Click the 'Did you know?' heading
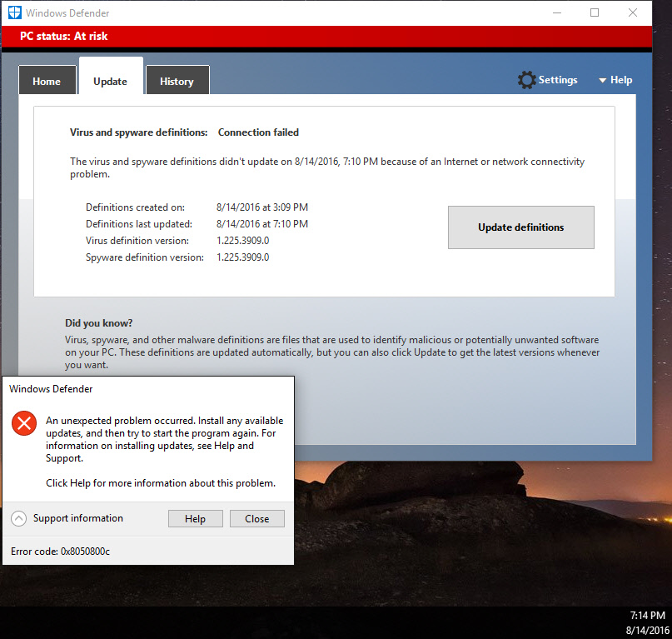Image resolution: width=672 pixels, height=639 pixels. 99,323
